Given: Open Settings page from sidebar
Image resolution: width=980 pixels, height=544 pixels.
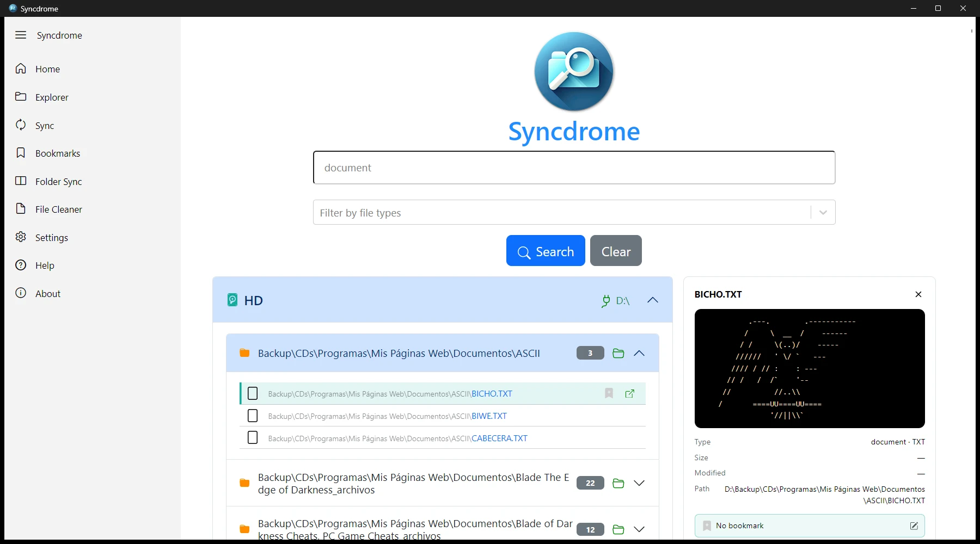Looking at the screenshot, I should point(52,238).
